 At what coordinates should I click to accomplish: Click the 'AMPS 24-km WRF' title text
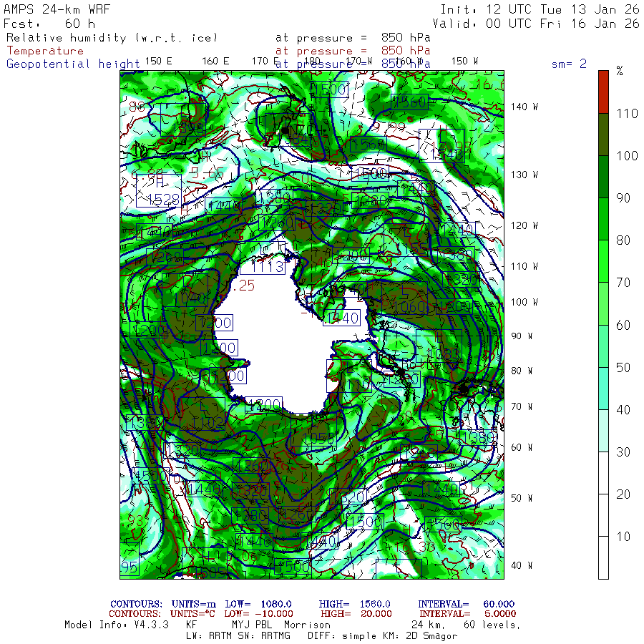[x=57, y=9]
